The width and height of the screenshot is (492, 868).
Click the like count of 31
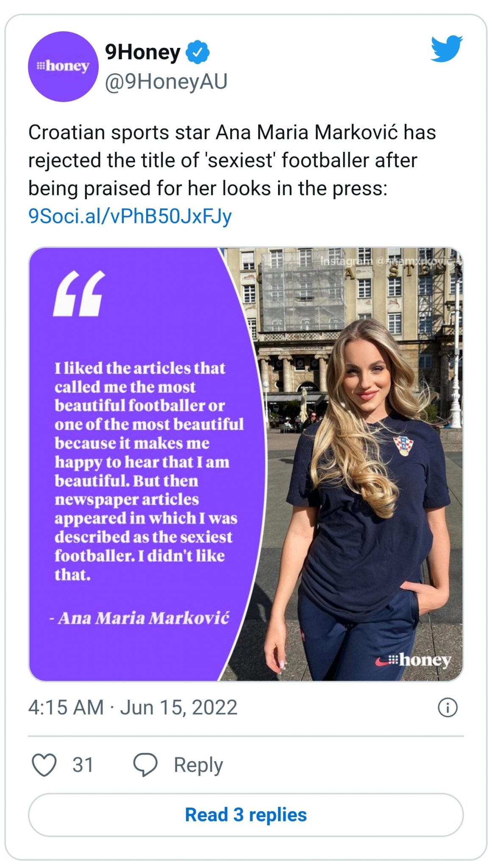[83, 765]
